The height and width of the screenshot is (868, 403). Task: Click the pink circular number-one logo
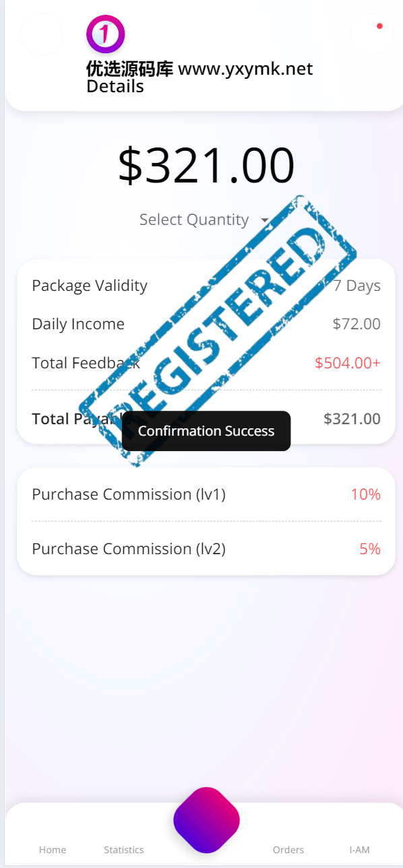point(106,34)
